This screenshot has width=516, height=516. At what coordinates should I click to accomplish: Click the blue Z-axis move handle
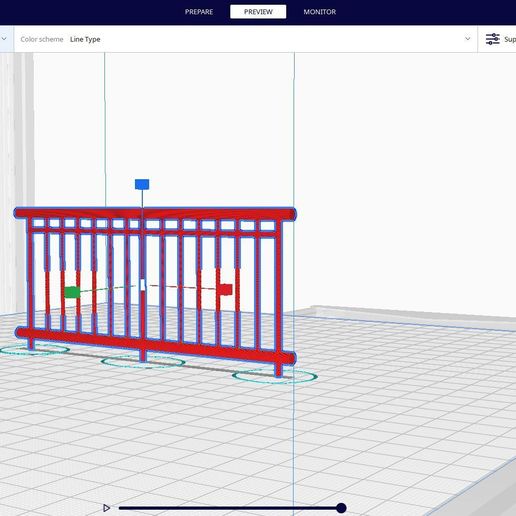pos(142,184)
